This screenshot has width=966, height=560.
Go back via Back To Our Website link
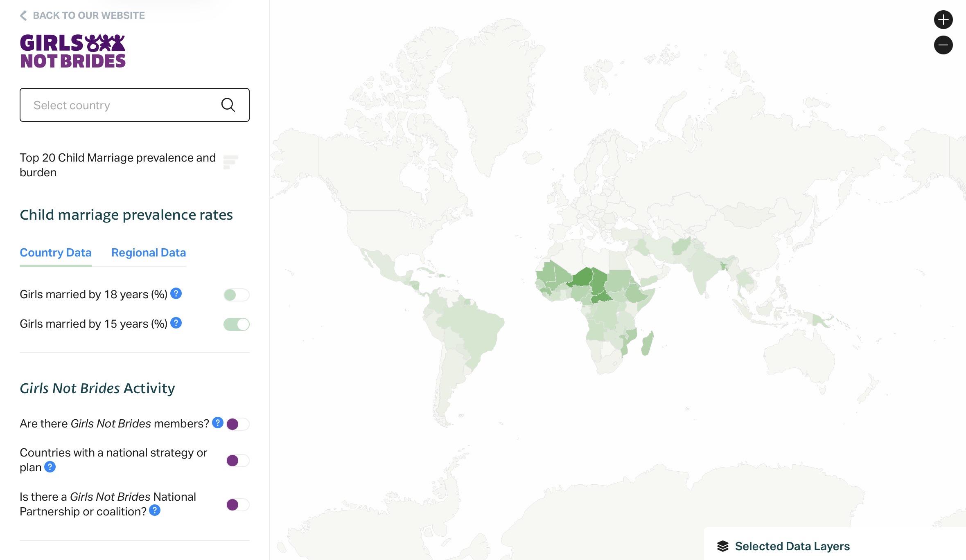pos(82,16)
